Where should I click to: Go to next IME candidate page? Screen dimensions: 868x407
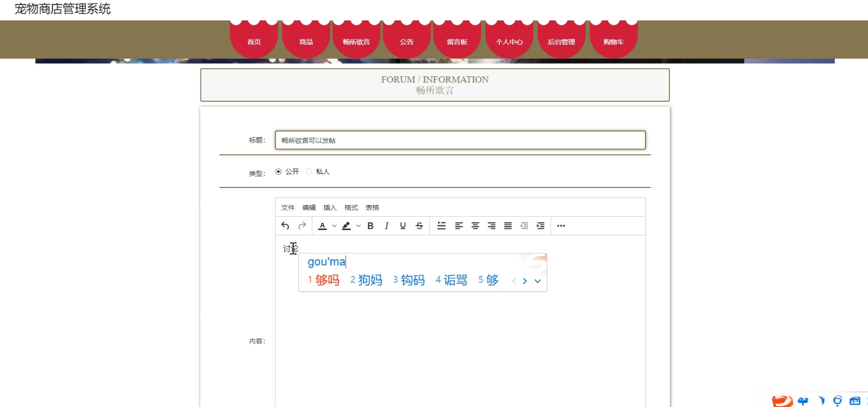(525, 281)
